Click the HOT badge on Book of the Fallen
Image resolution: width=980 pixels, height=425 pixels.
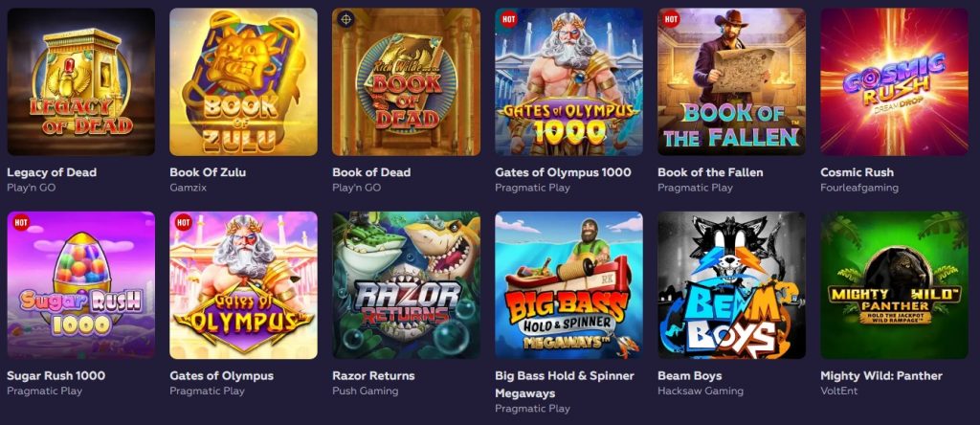(671, 19)
